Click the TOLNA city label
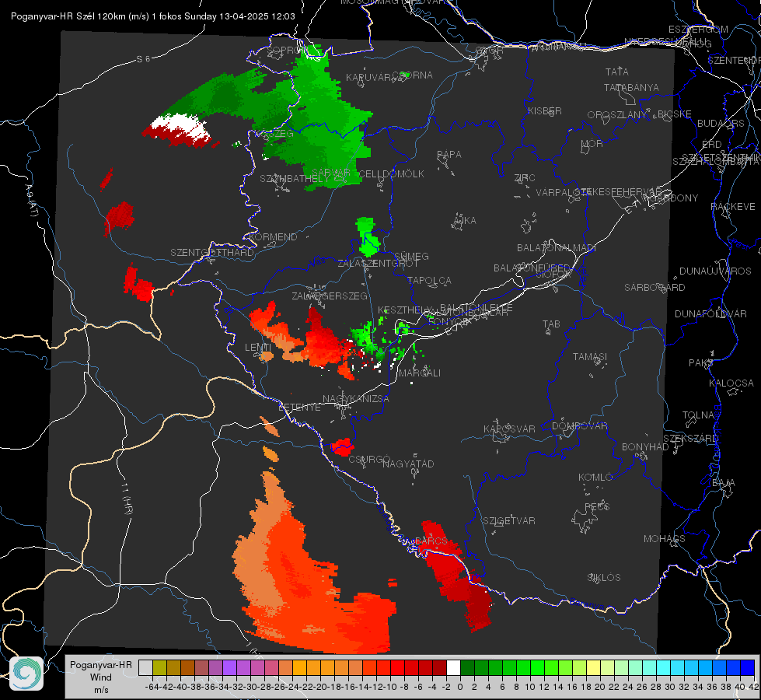The width and height of the screenshot is (761, 700). [x=698, y=415]
